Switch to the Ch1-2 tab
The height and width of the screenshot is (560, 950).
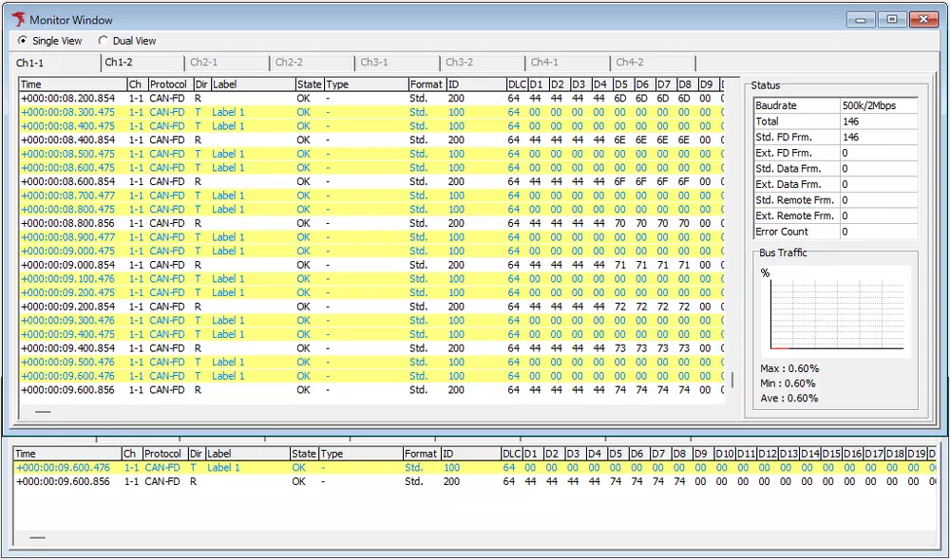(119, 63)
